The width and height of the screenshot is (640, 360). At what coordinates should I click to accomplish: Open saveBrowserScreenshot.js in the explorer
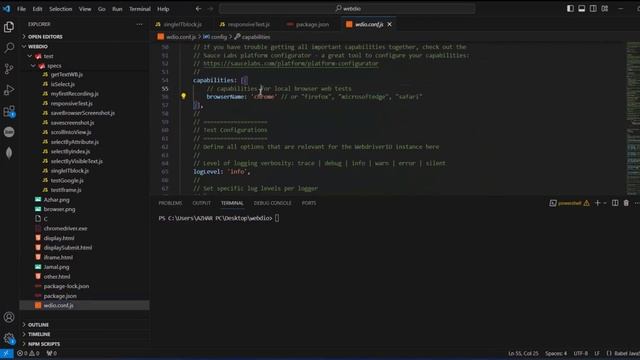coord(82,113)
